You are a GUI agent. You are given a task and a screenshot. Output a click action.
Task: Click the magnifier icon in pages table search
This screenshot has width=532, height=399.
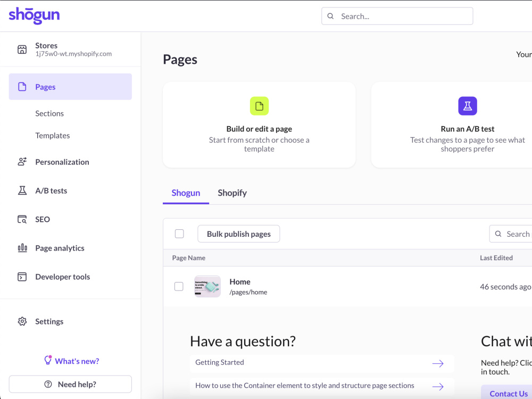tap(498, 234)
